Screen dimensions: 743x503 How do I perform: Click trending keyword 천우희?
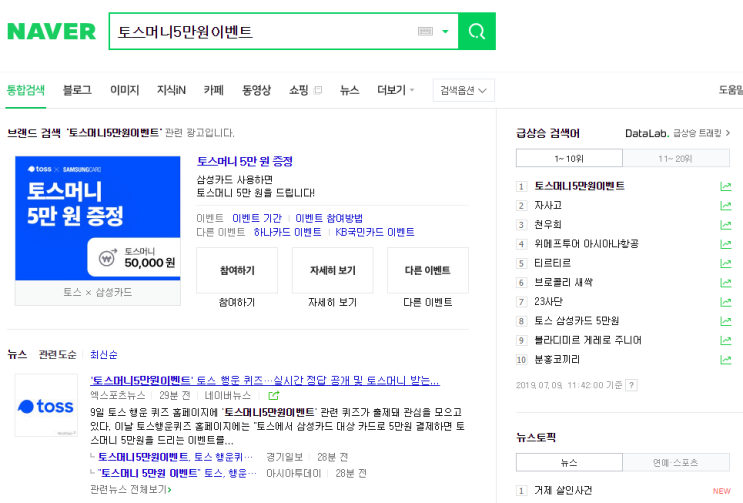point(548,225)
